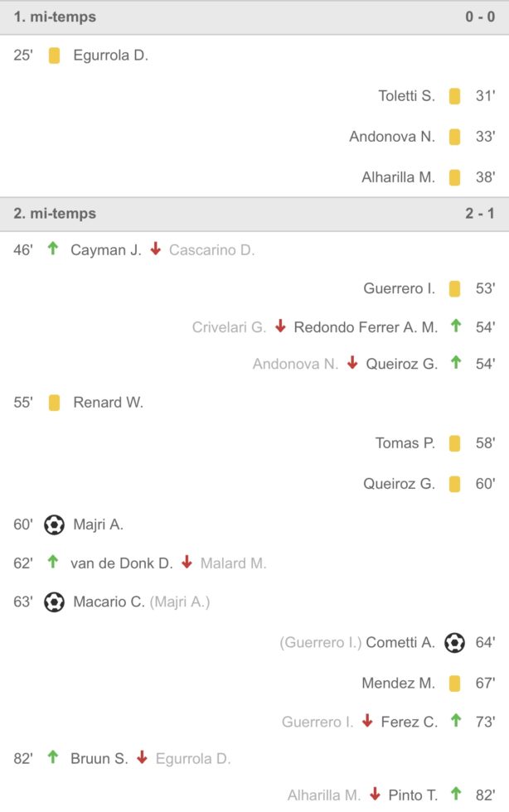
Task: Open player Macario C.'s name link
Action: pyautogui.click(x=109, y=602)
